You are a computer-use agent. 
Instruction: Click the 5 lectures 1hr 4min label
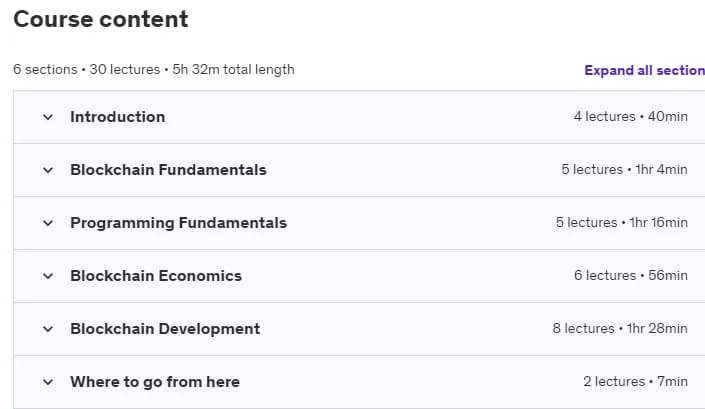[x=624, y=169]
